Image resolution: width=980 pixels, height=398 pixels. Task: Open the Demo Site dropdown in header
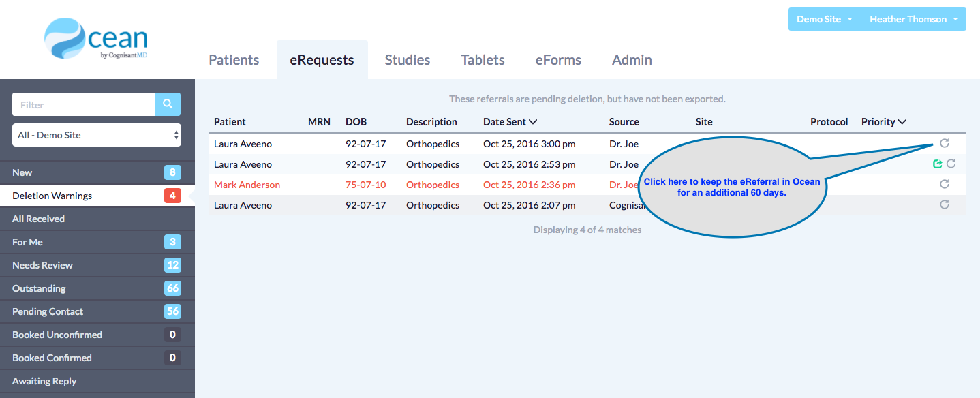click(x=824, y=19)
